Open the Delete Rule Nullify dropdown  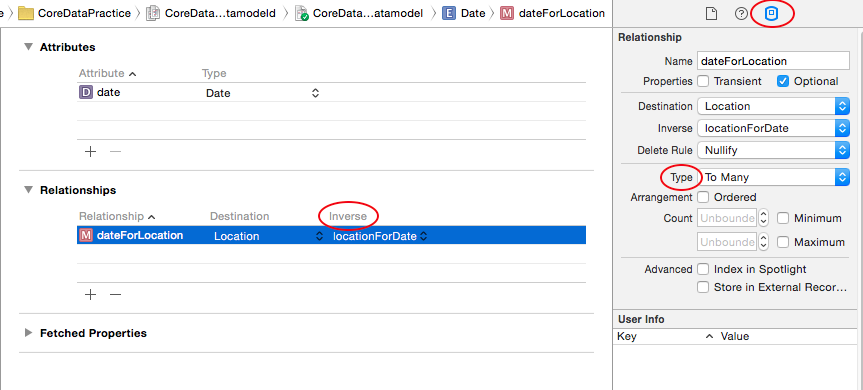773,150
